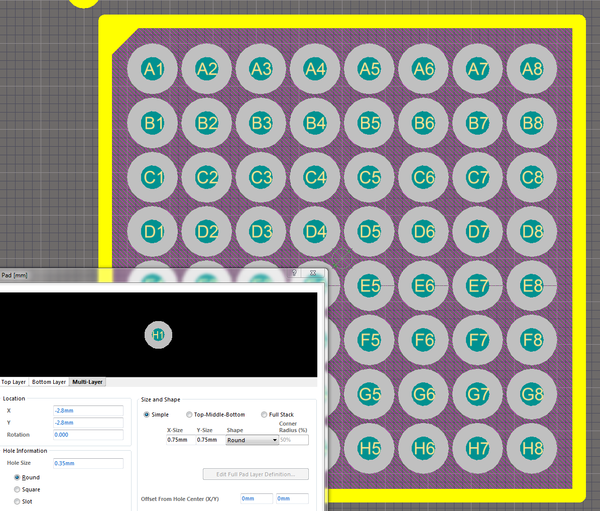600x511 pixels.
Task: Switch to the Top Layer tab
Action: pyautogui.click(x=14, y=382)
